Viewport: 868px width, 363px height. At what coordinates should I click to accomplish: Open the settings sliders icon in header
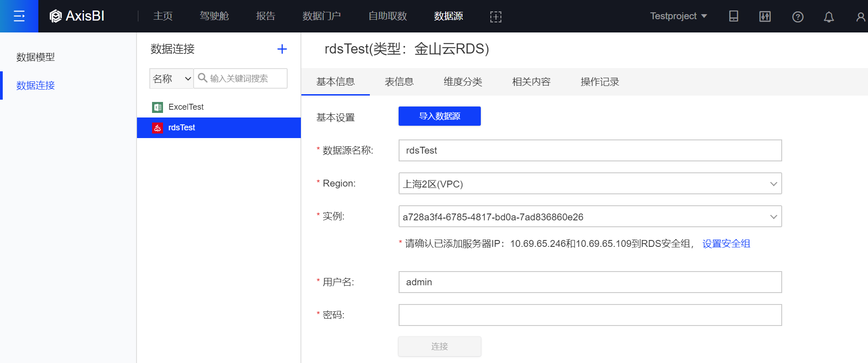[x=765, y=16]
